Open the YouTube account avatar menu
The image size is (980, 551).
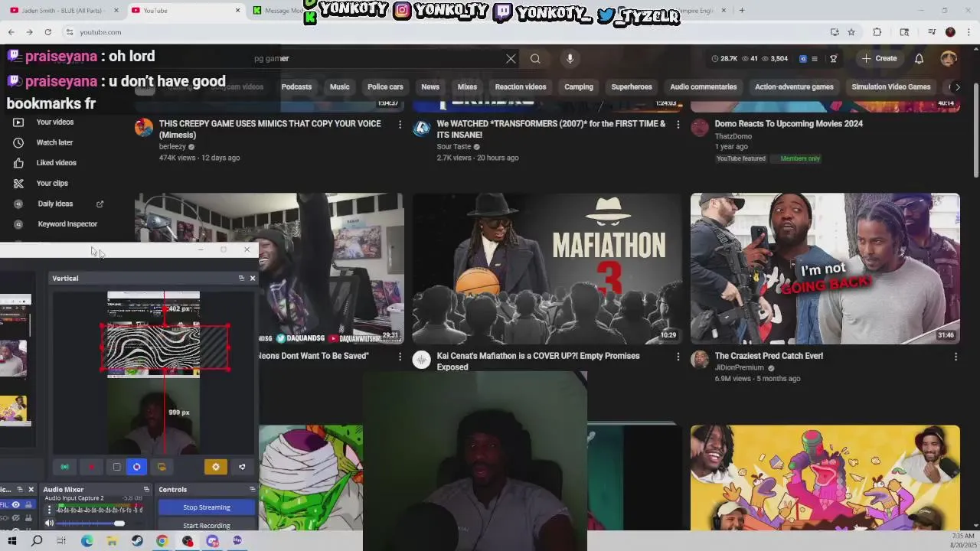[949, 58]
